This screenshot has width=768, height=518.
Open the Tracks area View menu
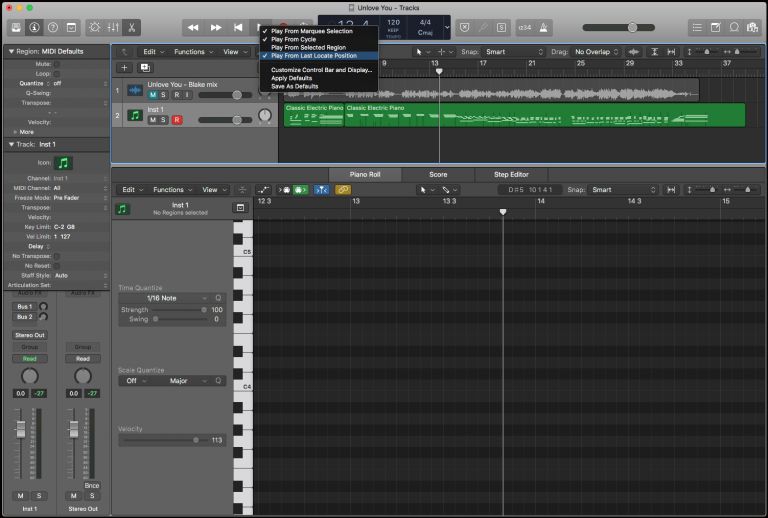235,52
